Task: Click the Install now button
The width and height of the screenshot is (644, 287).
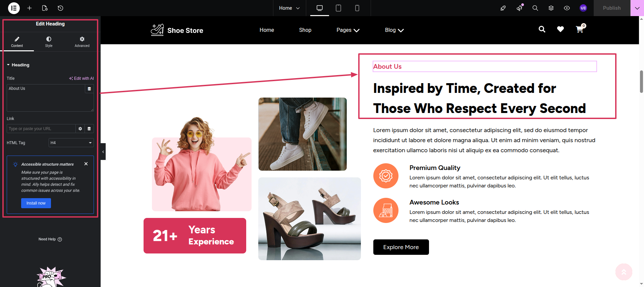Action: tap(36, 203)
